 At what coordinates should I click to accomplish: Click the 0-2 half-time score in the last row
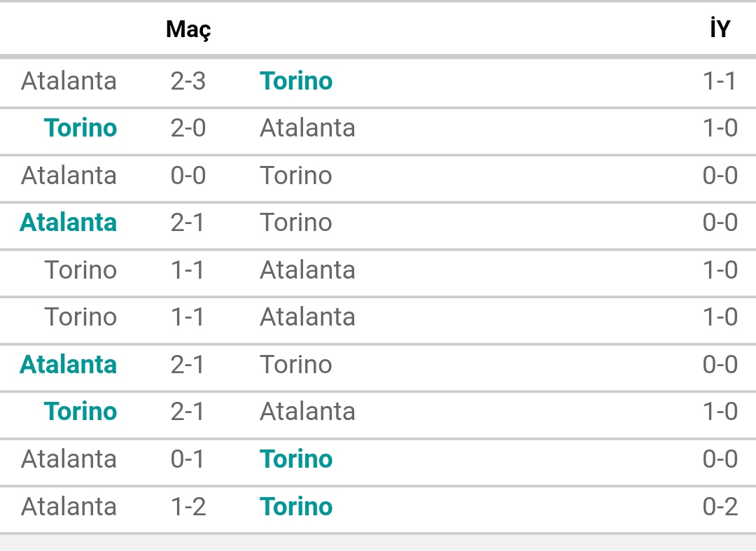[x=720, y=507]
